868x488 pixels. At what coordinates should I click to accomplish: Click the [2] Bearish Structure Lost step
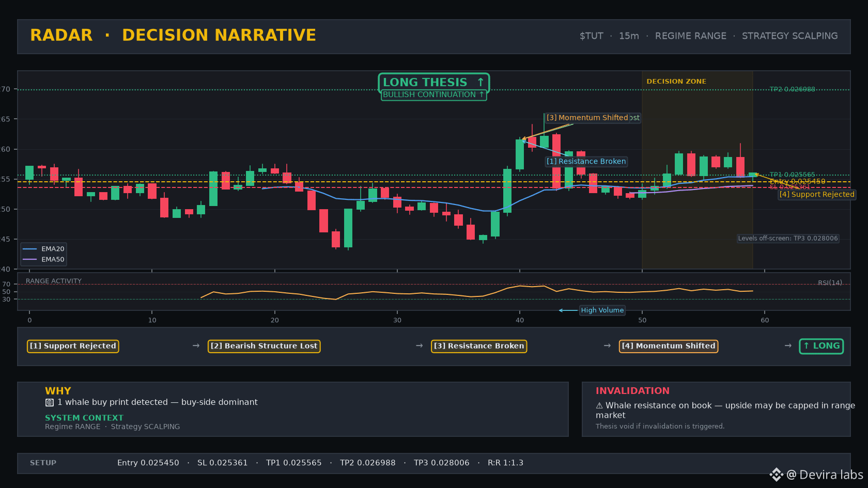click(264, 346)
